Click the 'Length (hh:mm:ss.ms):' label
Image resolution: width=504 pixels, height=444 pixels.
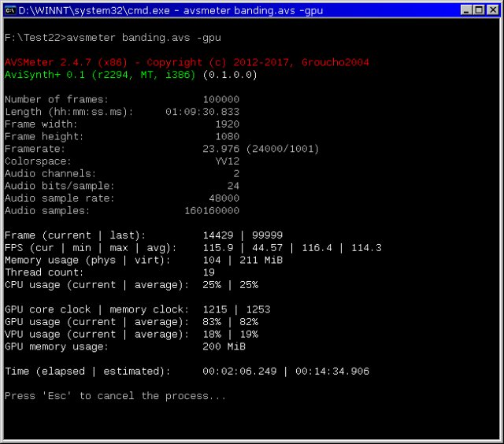click(x=69, y=112)
